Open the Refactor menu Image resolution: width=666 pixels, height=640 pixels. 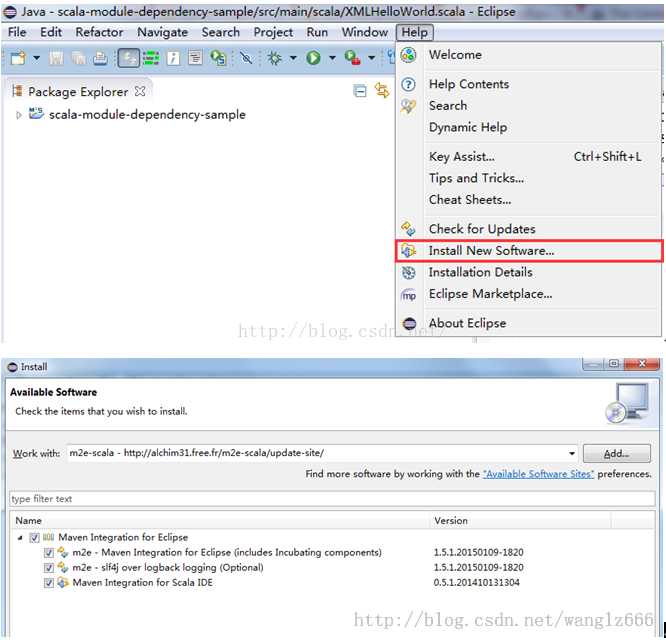(99, 32)
